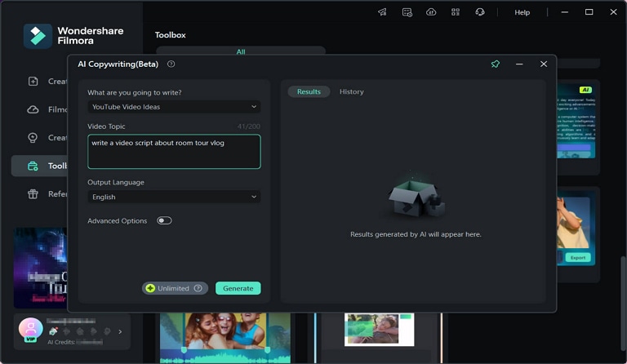Select the All tab in Toolbox
Image resolution: width=627 pixels, height=364 pixels.
241,51
